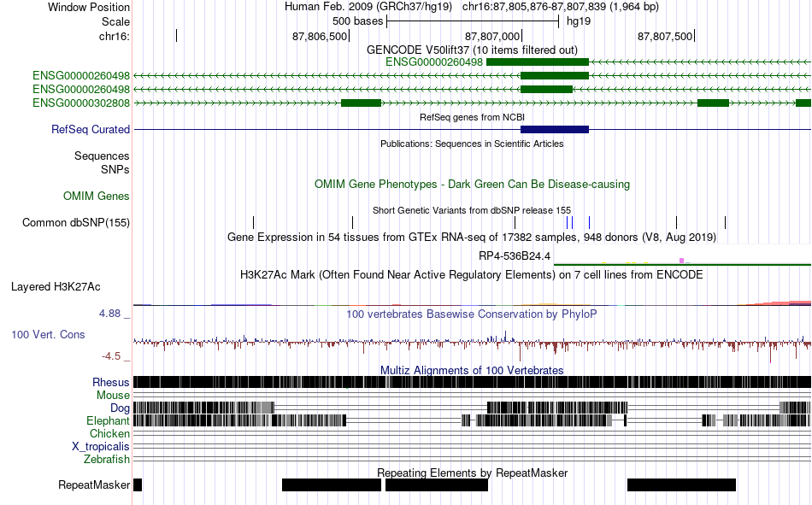
Task: Click the Common dbSNP(155) track label
Action: coord(75,223)
